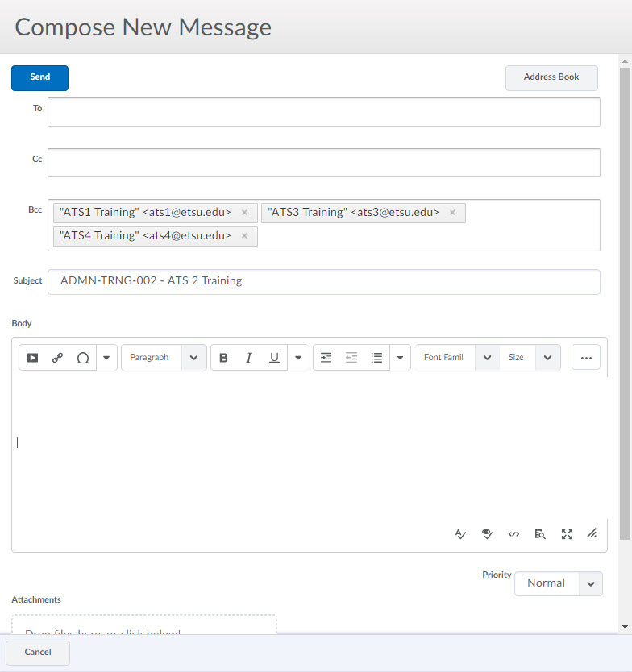Show more editor actions with ellipsis
632x672 pixels.
(x=586, y=358)
